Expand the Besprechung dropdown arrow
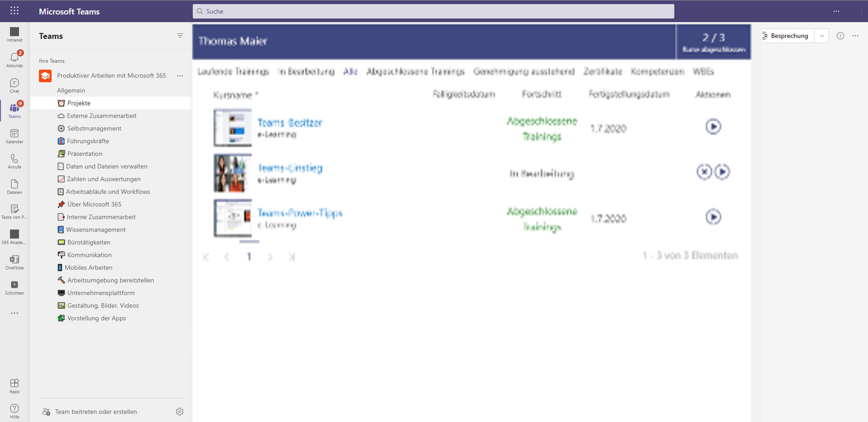 (822, 36)
